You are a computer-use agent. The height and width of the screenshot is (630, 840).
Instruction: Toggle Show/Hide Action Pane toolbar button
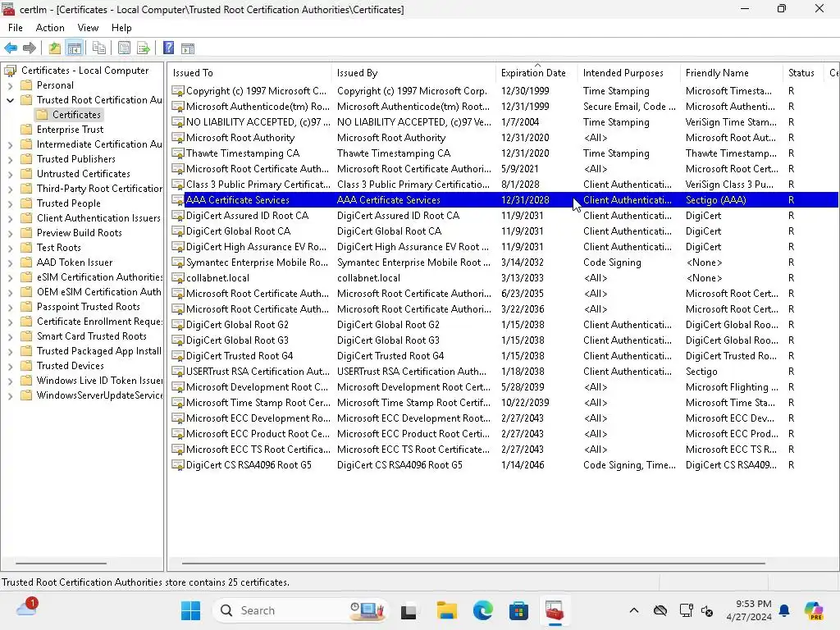point(188,48)
